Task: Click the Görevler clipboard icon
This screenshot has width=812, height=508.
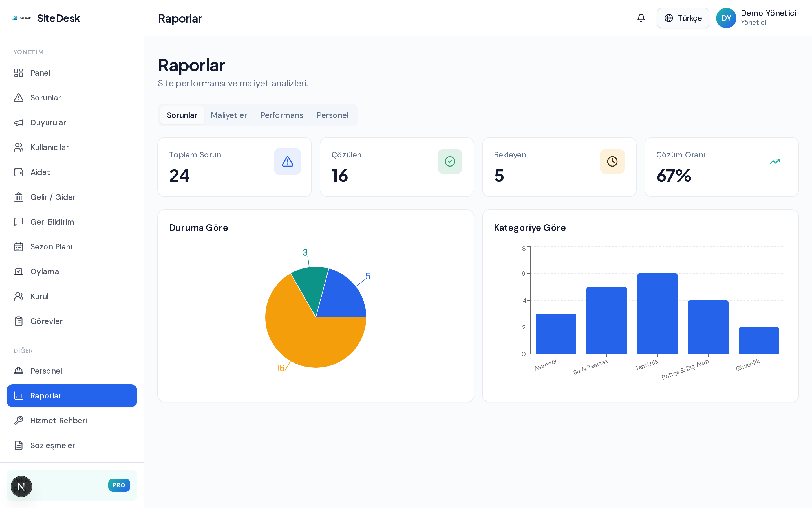Action: 18,321
